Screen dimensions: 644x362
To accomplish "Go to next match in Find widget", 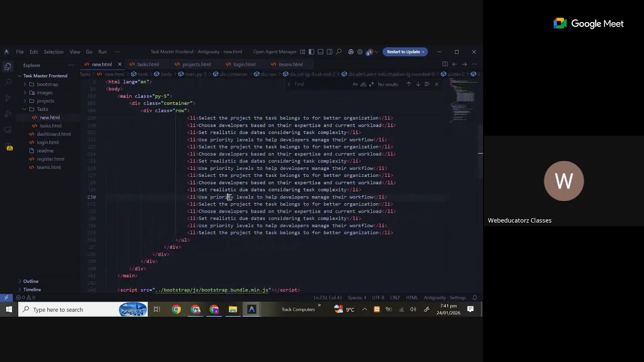I will point(418,84).
